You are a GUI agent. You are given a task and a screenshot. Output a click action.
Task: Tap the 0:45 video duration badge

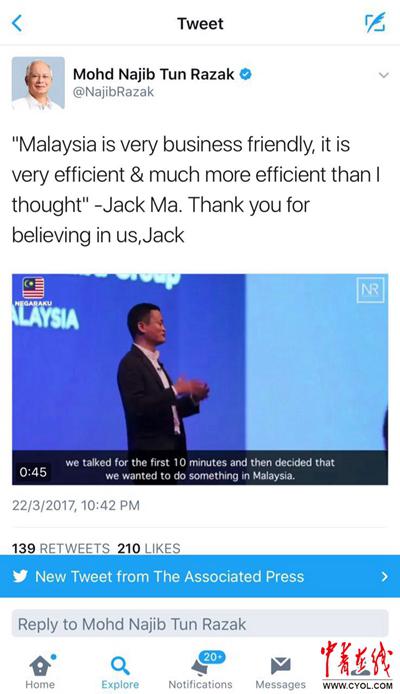(33, 472)
